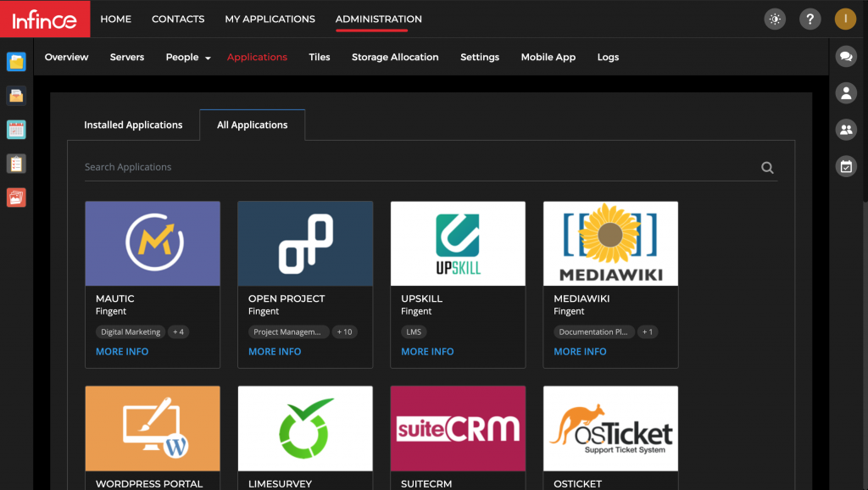Click the LimeSurvey logo thumbnail
This screenshot has width=868, height=490.
click(x=305, y=429)
